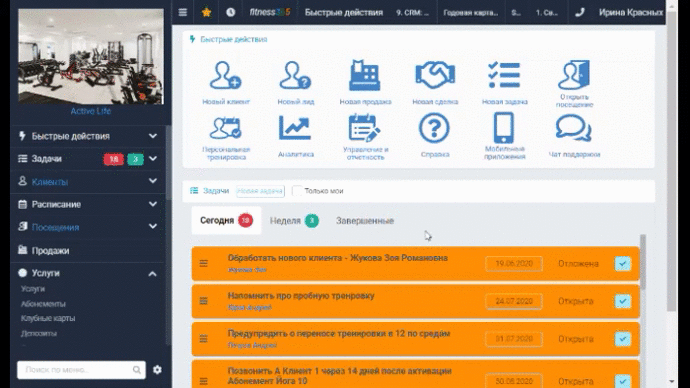Open the Active Life club link

(91, 111)
